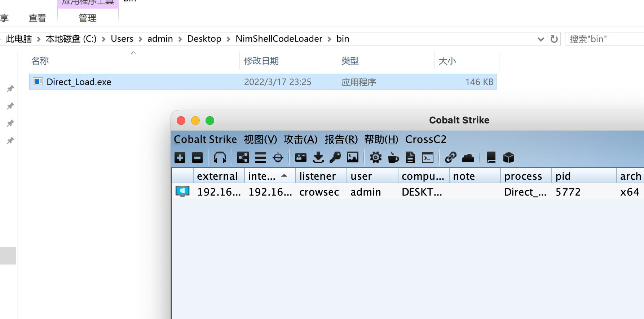The image size is (644, 319).
Task: Open the 报告(R) menu
Action: tap(341, 139)
